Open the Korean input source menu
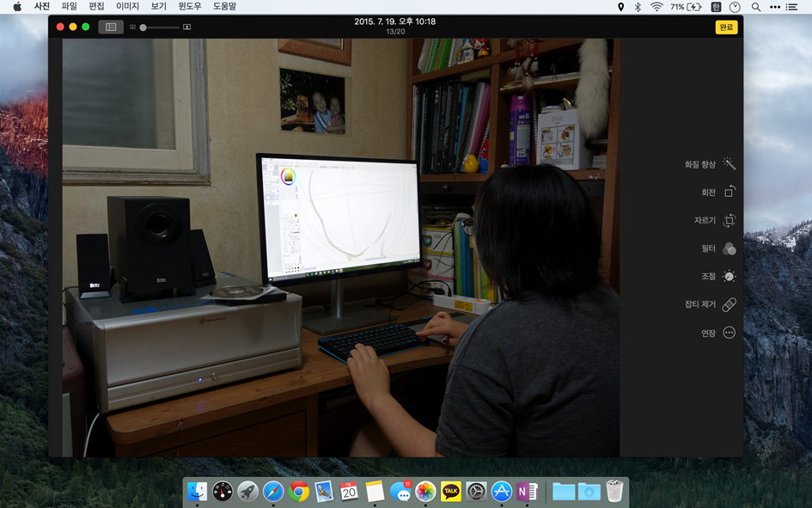Screen dimensions: 812x508 click(717, 7)
